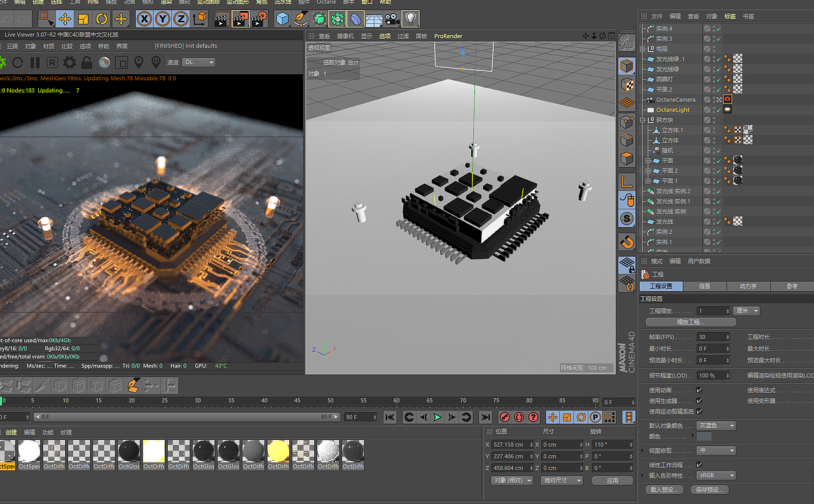This screenshot has width=814, height=504.
Task: Select the Move tool in top toolbar
Action: click(x=65, y=19)
